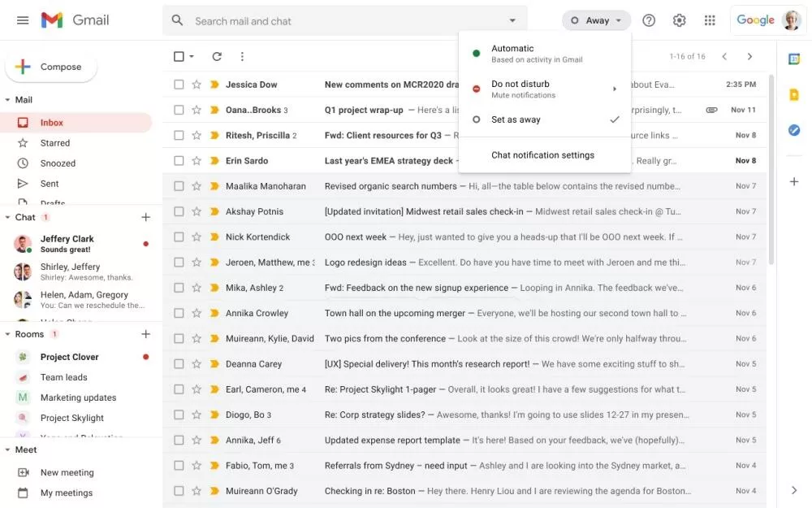The height and width of the screenshot is (508, 812).
Task: Click the Gmail logo
Action: 75,20
